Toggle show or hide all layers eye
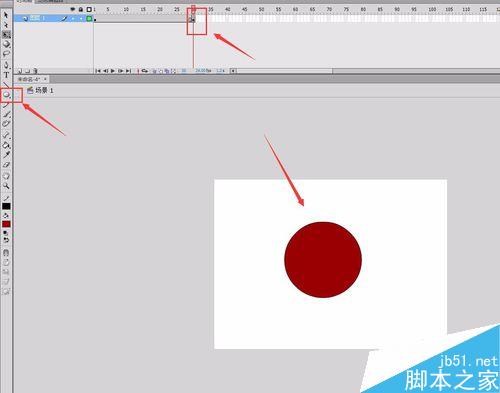The image size is (500, 393). click(x=73, y=9)
